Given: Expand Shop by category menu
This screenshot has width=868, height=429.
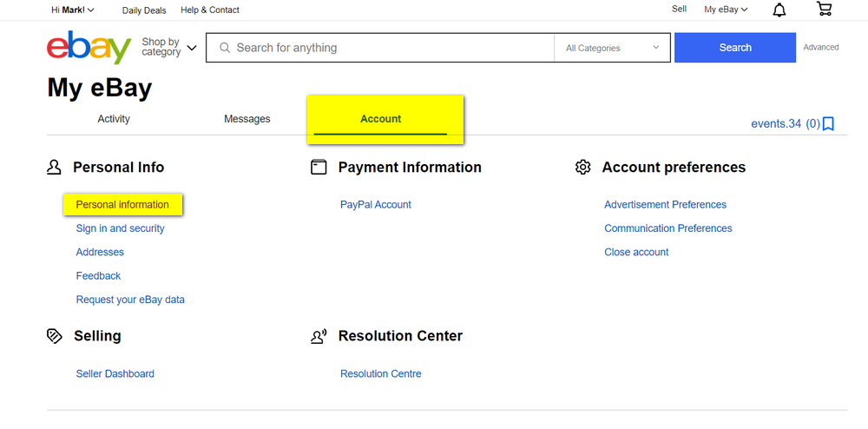Looking at the screenshot, I should coord(169,47).
